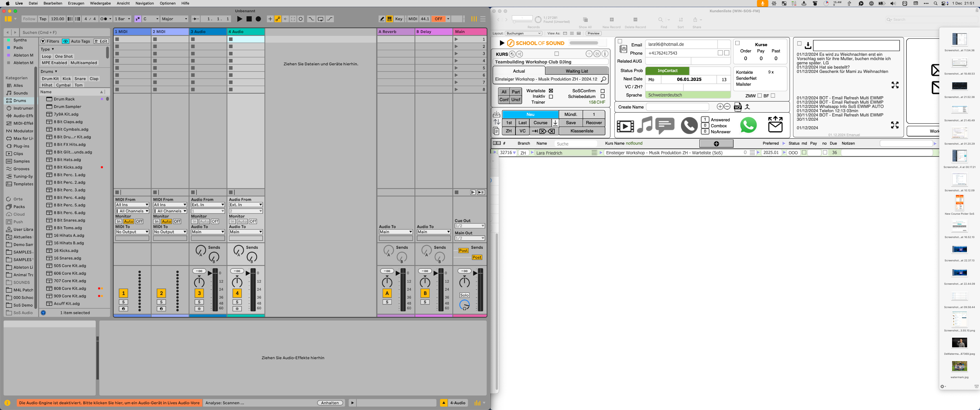This screenshot has height=410, width=980.
Task: Click the KURS info icon
Action: pos(605,54)
